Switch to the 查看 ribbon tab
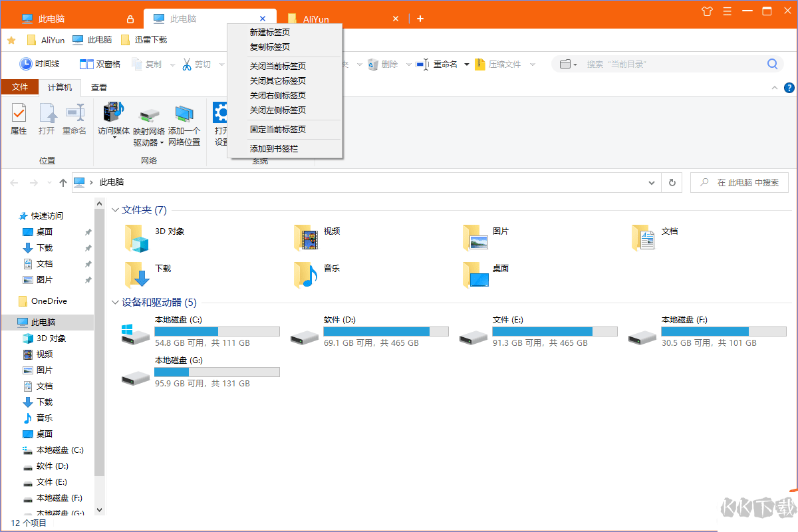798x532 pixels. pos(99,87)
